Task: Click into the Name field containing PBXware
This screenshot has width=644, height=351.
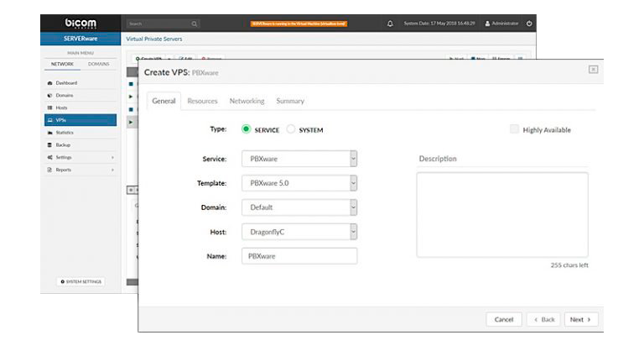Action: 299,256
